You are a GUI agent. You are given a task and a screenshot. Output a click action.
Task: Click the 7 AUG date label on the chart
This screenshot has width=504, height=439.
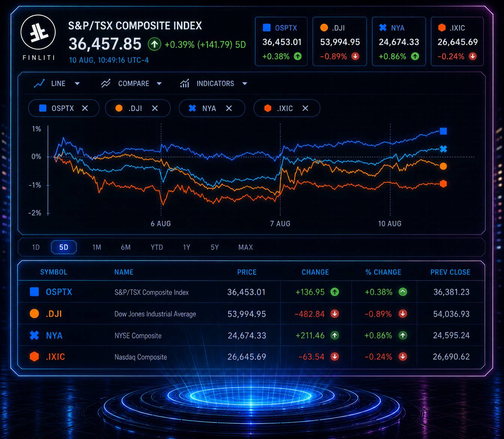(280, 224)
